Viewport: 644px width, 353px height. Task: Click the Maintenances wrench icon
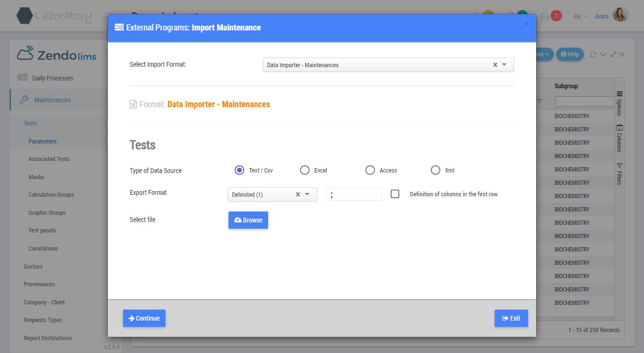(x=24, y=100)
